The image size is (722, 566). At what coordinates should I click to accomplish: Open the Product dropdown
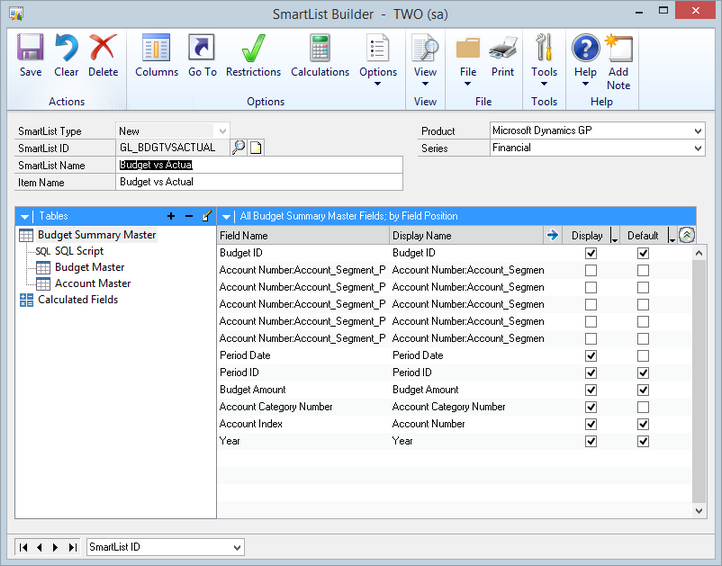(x=698, y=131)
